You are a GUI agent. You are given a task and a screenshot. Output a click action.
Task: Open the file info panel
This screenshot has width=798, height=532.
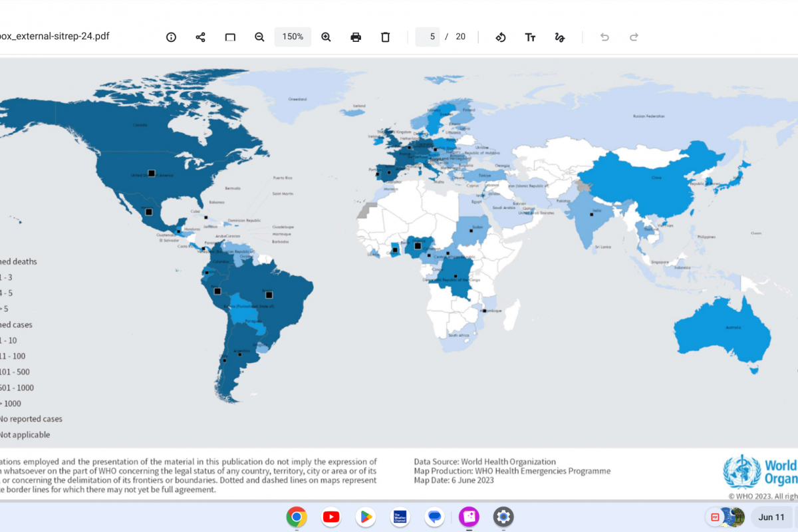[171, 37]
